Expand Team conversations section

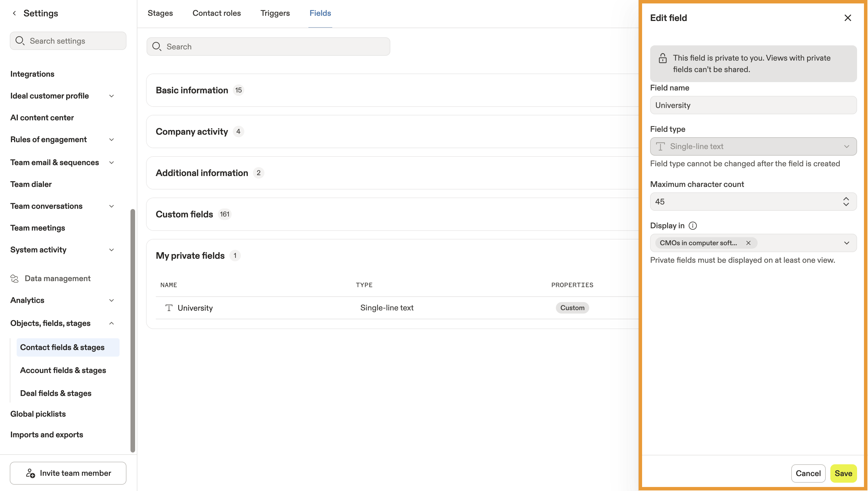111,206
